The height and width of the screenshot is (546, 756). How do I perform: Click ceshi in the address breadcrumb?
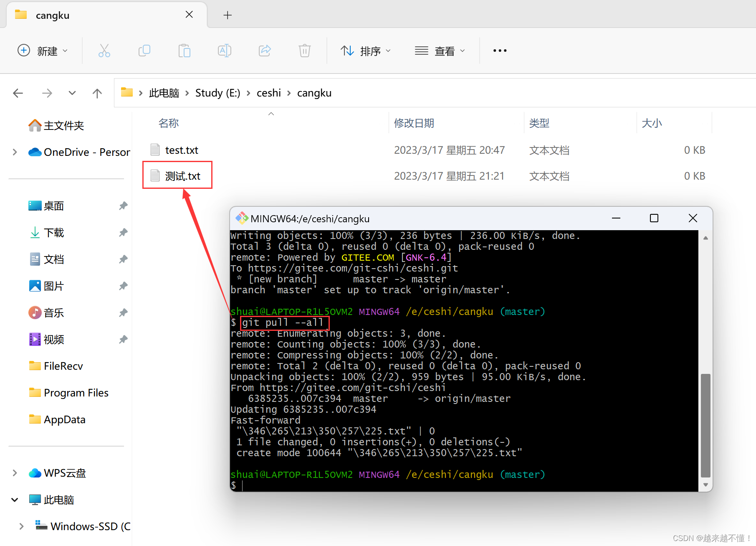click(x=269, y=93)
